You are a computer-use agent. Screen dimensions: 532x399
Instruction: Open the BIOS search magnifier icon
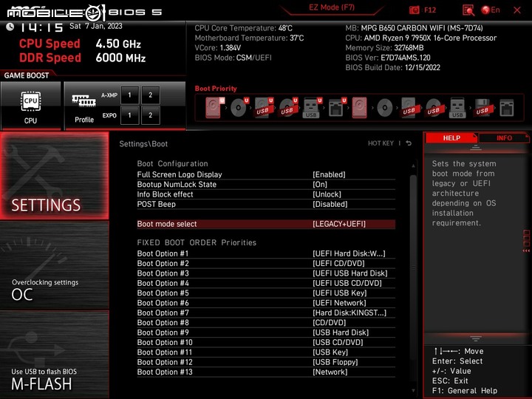pyautogui.click(x=468, y=10)
